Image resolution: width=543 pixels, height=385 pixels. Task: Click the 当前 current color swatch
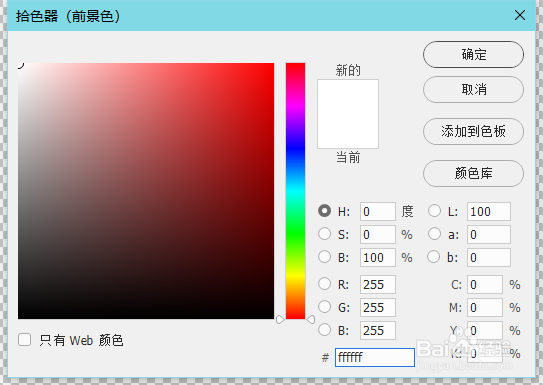click(348, 131)
